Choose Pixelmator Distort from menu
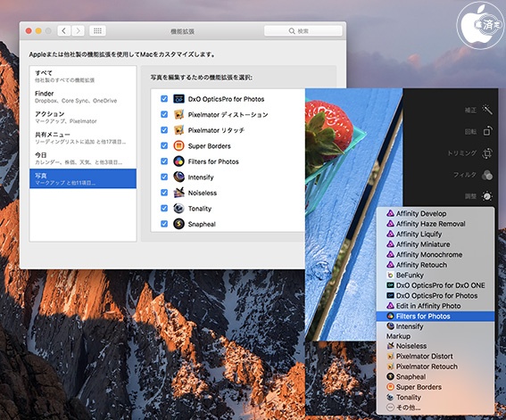 tap(435, 356)
